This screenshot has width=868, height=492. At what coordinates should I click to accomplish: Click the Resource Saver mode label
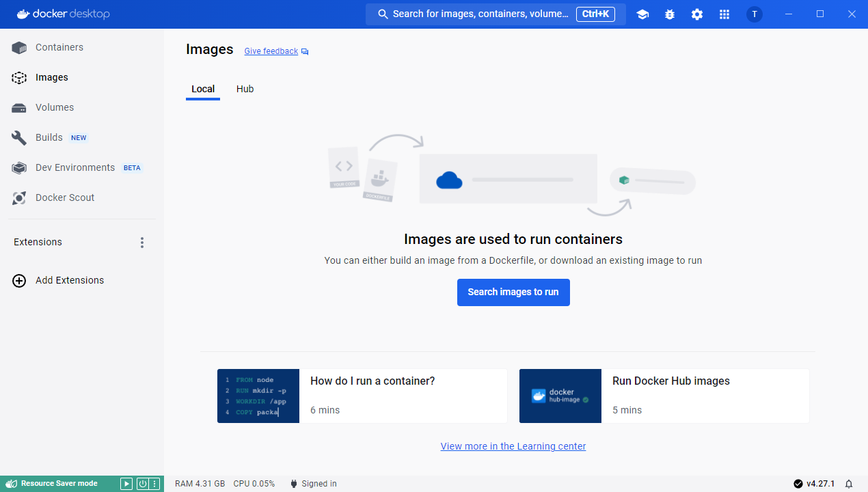[59, 484]
